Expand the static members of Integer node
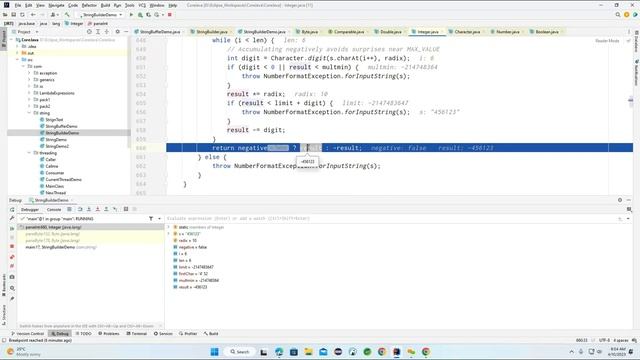The image size is (640, 360). (x=169, y=227)
